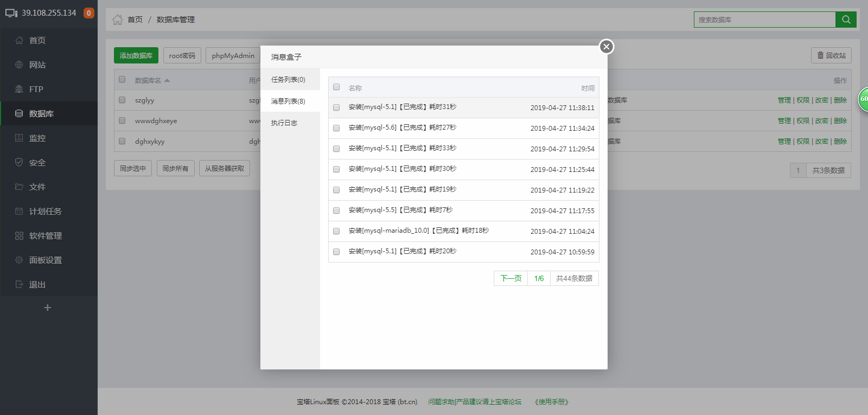Image resolution: width=868 pixels, height=415 pixels.
Task: Check the mysql-mariadb_10.0 install message
Action: [x=336, y=231]
